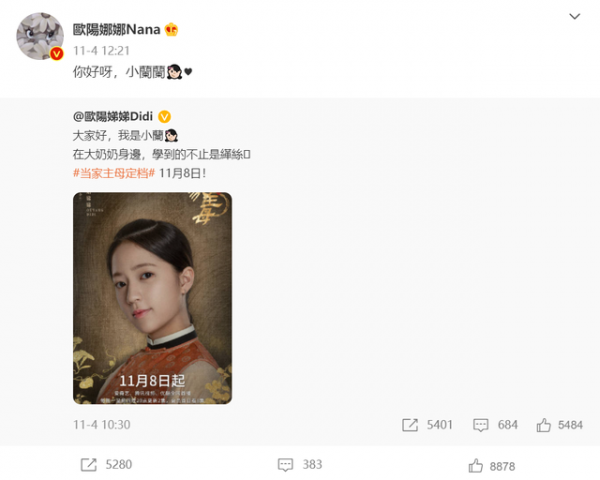Open the 歐陽娜娜Nana username link
The height and width of the screenshot is (480, 600).
(116, 29)
